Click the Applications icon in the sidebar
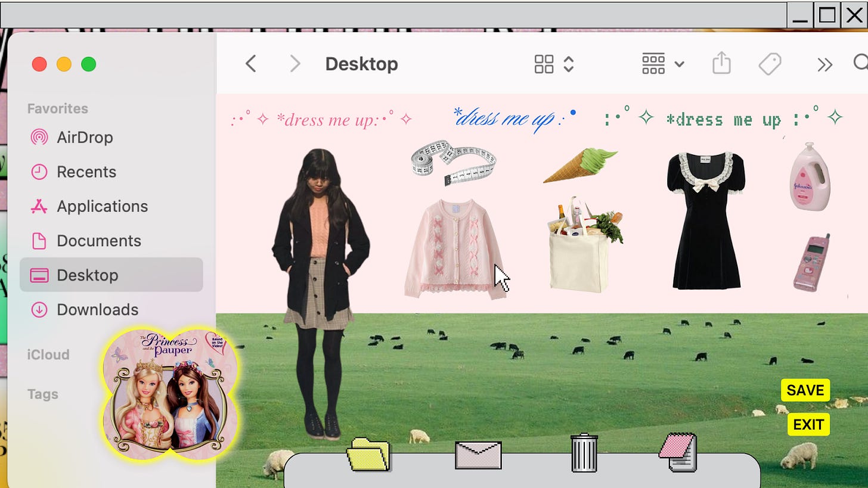 point(39,207)
